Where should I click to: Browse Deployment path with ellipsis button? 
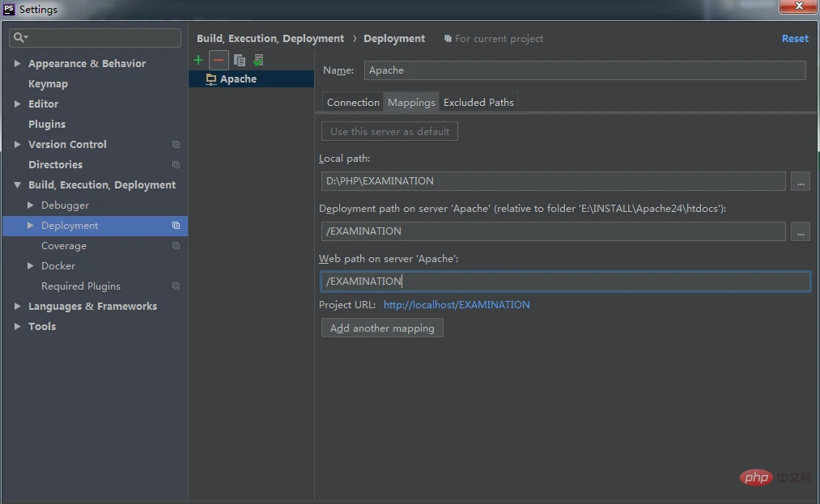pos(800,231)
